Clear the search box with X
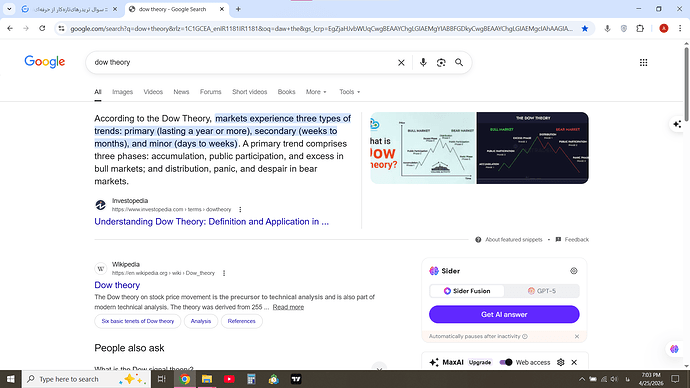The image size is (690, 388). click(401, 62)
